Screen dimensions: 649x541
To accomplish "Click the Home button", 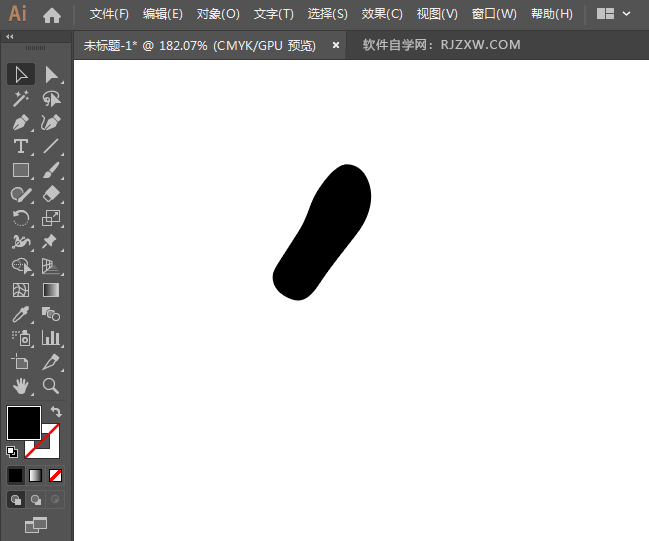I will point(52,14).
